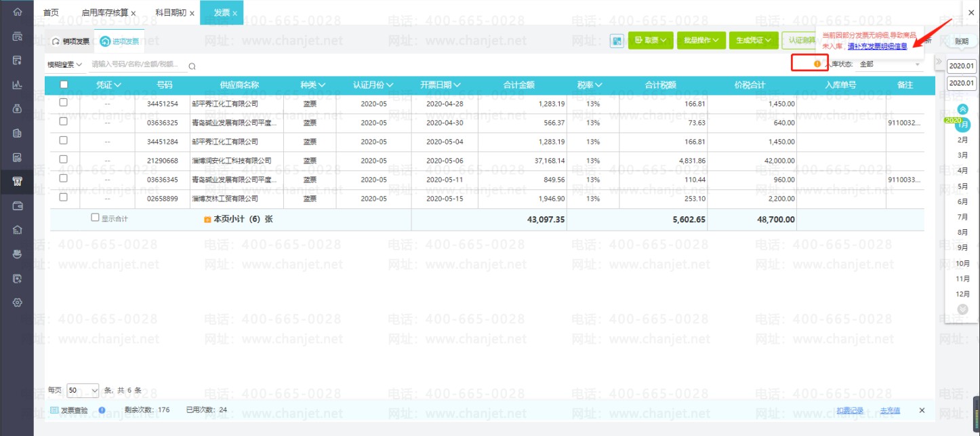Check the row for invoice 34451284
The width and height of the screenshot is (980, 436).
click(64, 140)
